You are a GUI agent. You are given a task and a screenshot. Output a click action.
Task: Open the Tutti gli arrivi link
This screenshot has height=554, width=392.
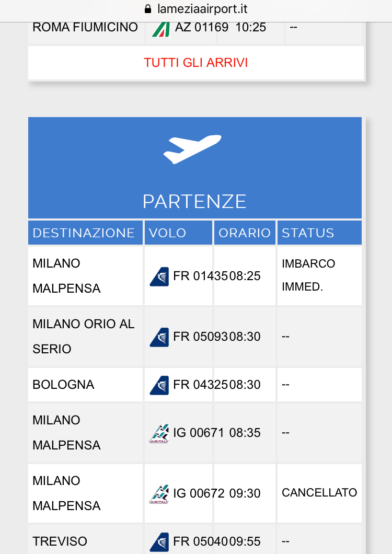click(195, 63)
